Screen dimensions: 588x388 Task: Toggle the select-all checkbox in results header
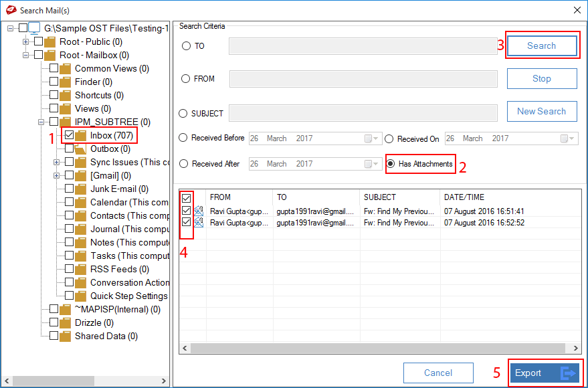[x=187, y=199]
